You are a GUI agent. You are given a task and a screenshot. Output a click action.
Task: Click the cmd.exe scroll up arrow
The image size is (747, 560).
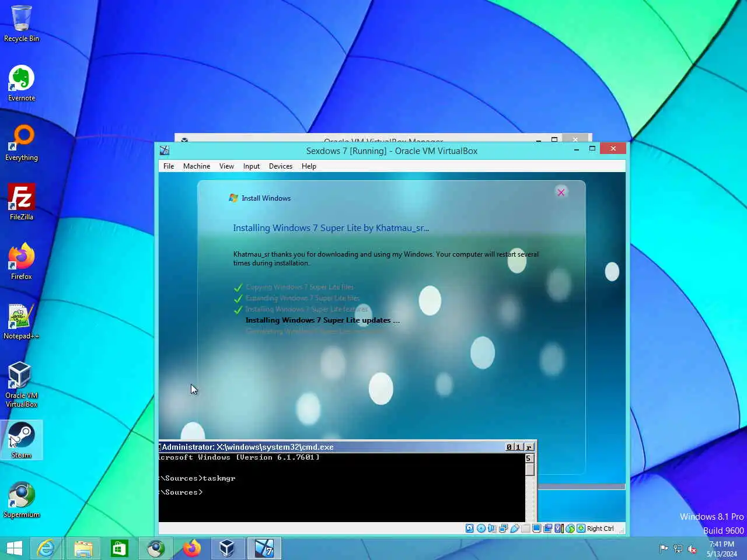pos(529,459)
